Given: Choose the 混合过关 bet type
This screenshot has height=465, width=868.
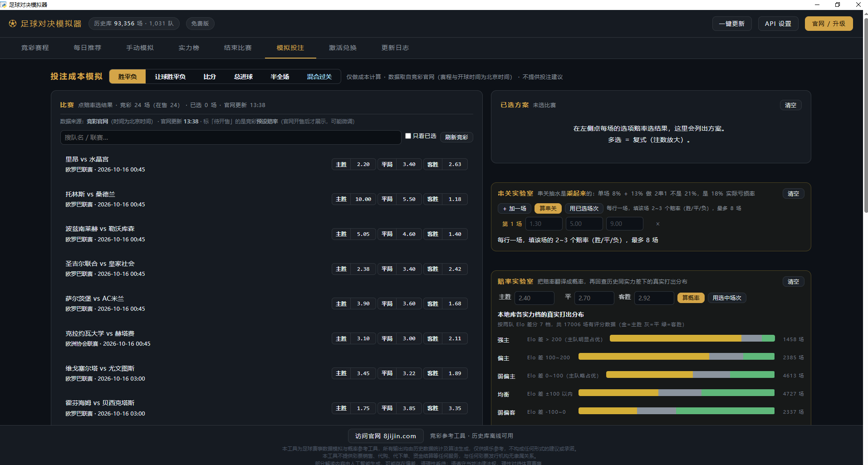Looking at the screenshot, I should pyautogui.click(x=319, y=77).
